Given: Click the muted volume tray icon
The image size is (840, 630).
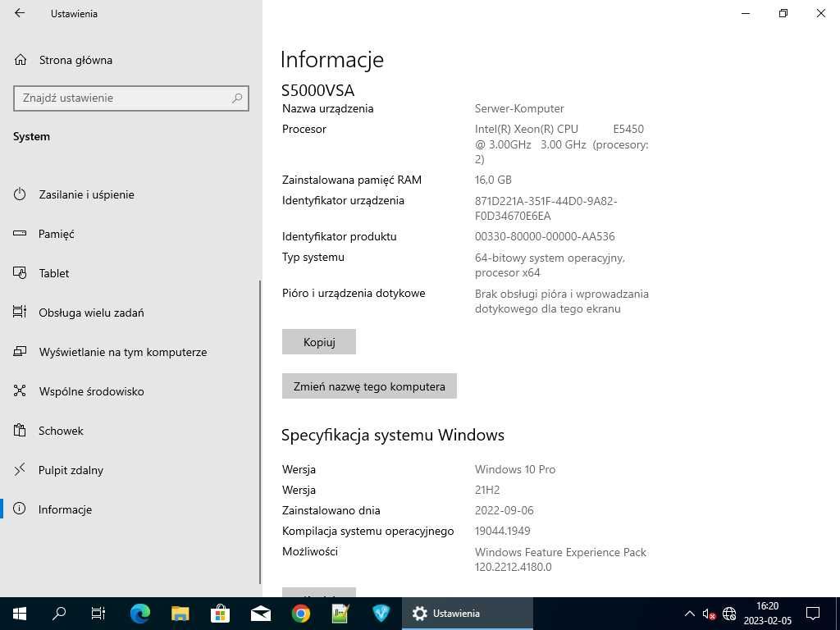Looking at the screenshot, I should pyautogui.click(x=710, y=614).
